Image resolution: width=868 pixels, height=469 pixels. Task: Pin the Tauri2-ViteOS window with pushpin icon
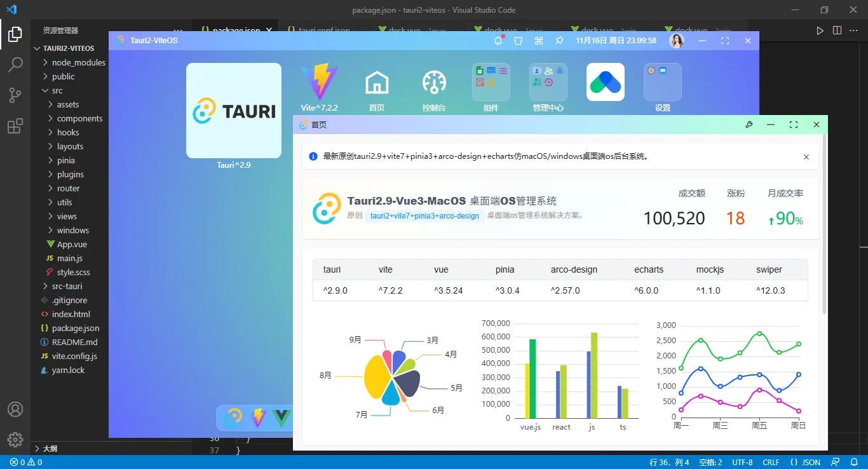click(559, 41)
